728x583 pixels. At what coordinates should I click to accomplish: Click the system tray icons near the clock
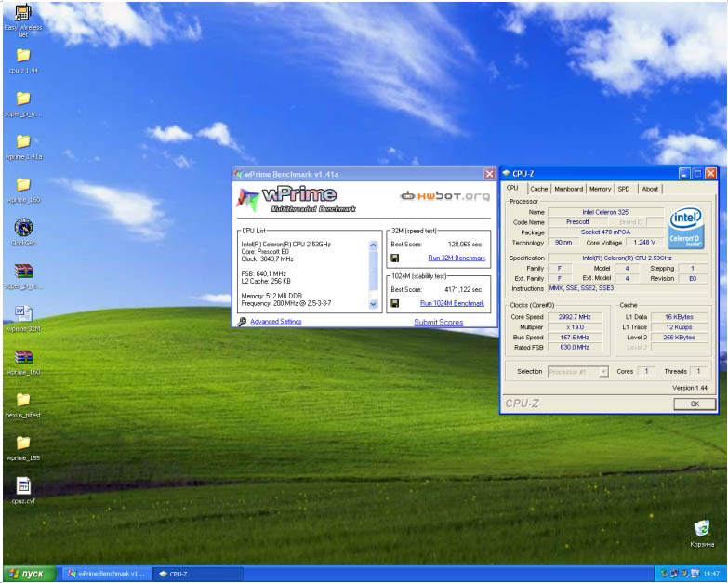[x=681, y=575]
